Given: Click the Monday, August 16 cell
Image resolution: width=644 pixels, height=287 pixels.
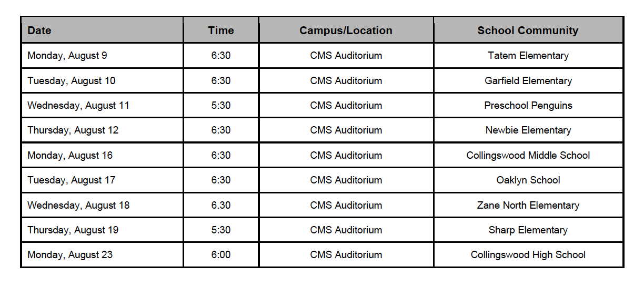Looking at the screenshot, I should point(103,155).
